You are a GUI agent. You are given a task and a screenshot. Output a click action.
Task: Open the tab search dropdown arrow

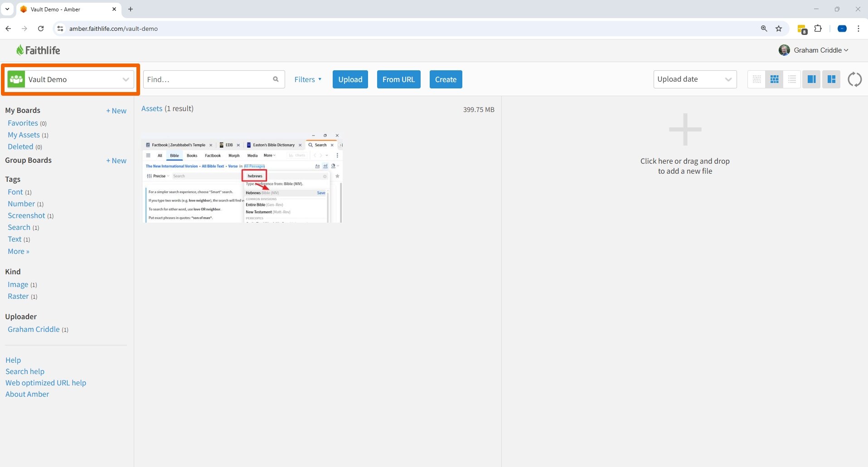pos(7,9)
